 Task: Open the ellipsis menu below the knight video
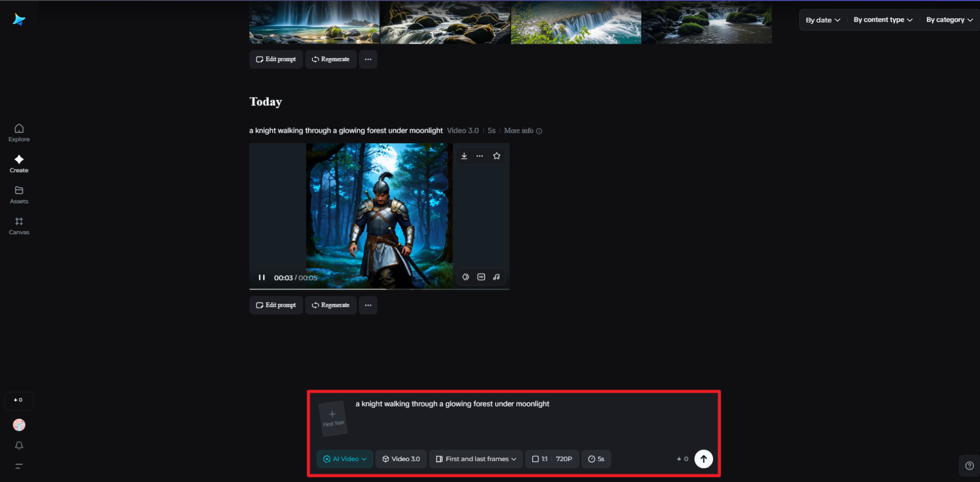click(x=368, y=305)
